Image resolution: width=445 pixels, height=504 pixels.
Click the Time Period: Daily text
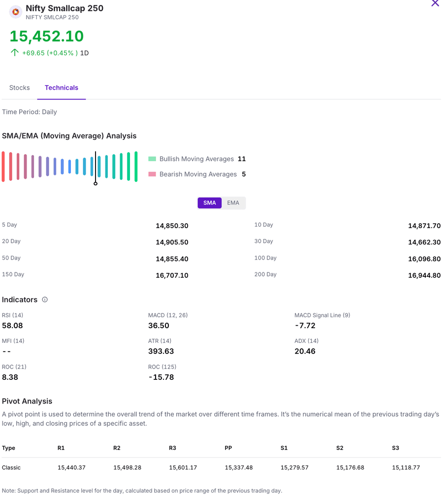(30, 112)
